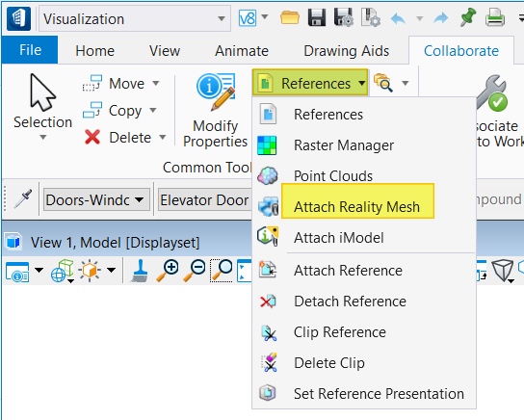
Task: Click the green pushpin icon
Action: coord(467,17)
